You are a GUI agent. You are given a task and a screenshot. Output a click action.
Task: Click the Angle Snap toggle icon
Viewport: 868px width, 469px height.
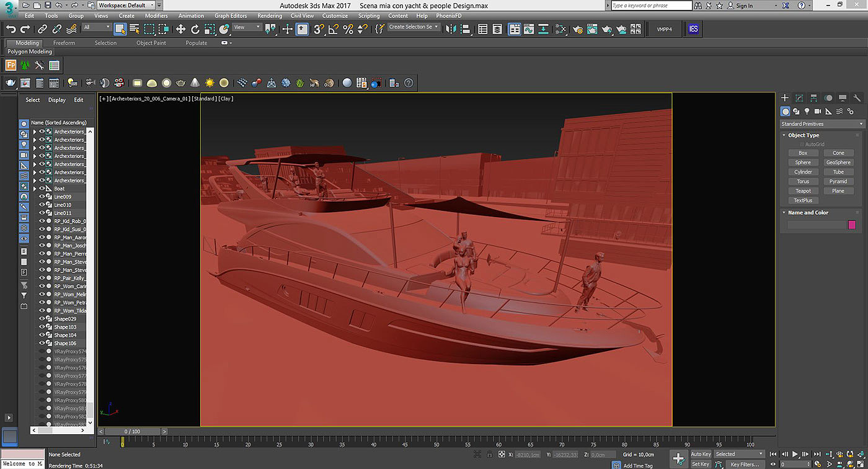pos(334,29)
